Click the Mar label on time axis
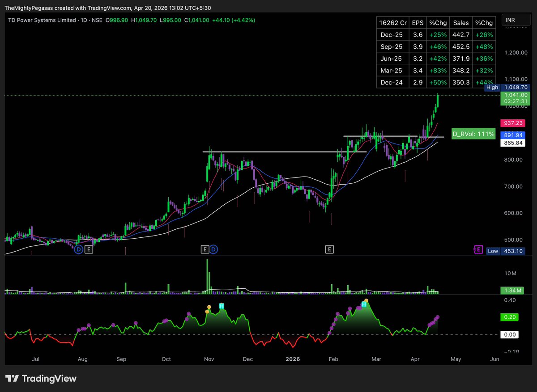The image size is (537, 392). pos(377,359)
